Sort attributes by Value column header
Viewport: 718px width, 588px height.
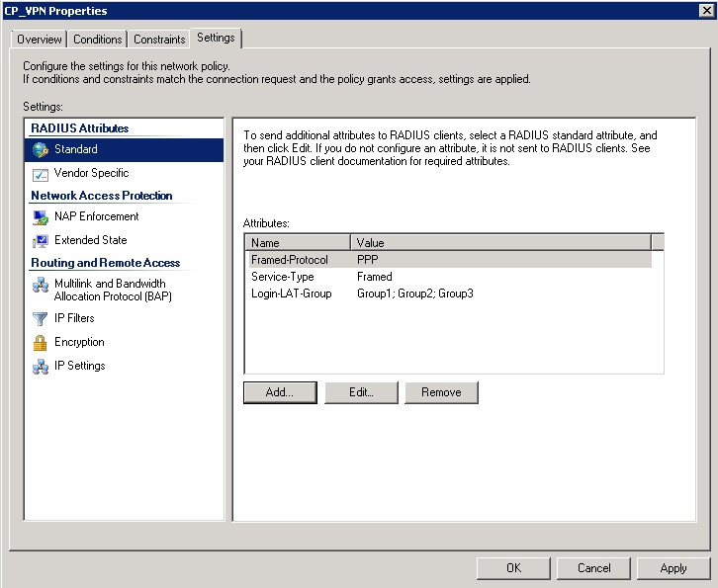[x=501, y=242]
